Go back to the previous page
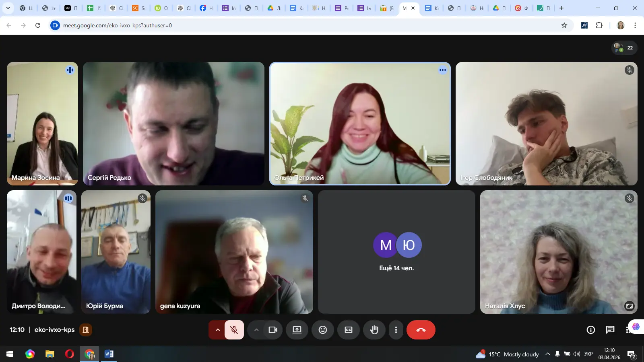This screenshot has height=362, width=644. (9, 25)
